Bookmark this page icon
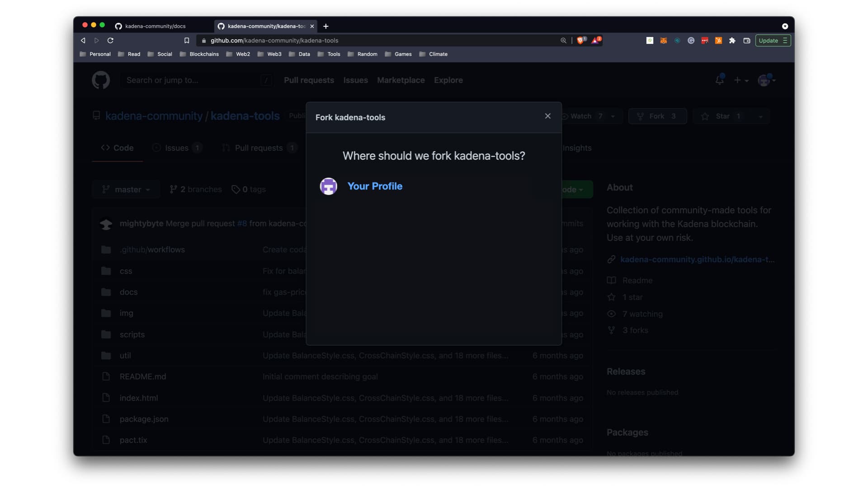This screenshot has width=868, height=488. click(x=186, y=40)
